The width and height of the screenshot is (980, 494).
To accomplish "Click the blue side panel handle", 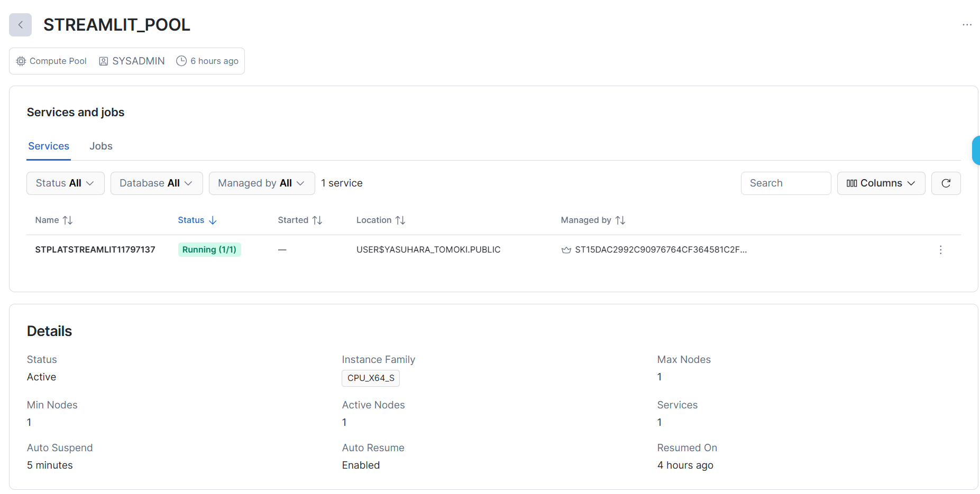I will click(x=976, y=151).
